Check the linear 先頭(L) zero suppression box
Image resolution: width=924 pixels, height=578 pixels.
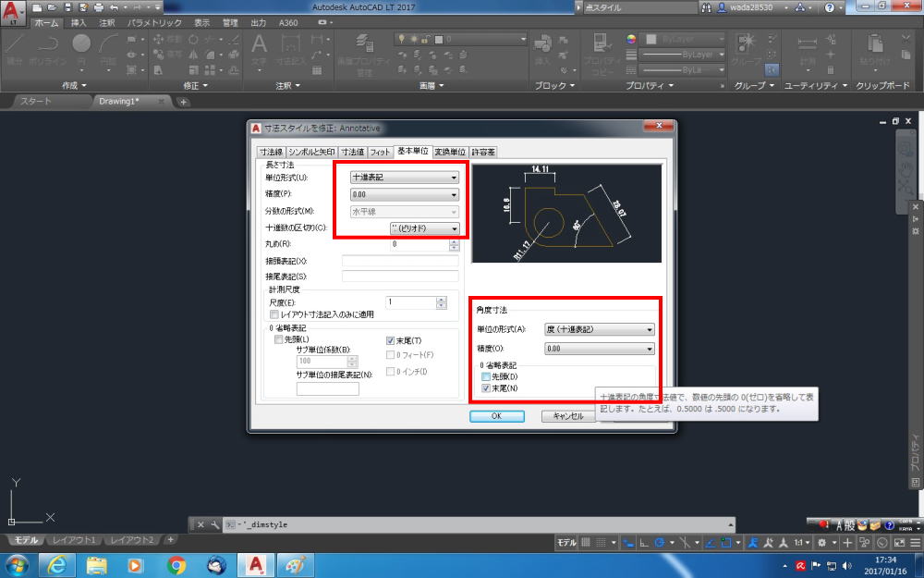[x=279, y=339]
